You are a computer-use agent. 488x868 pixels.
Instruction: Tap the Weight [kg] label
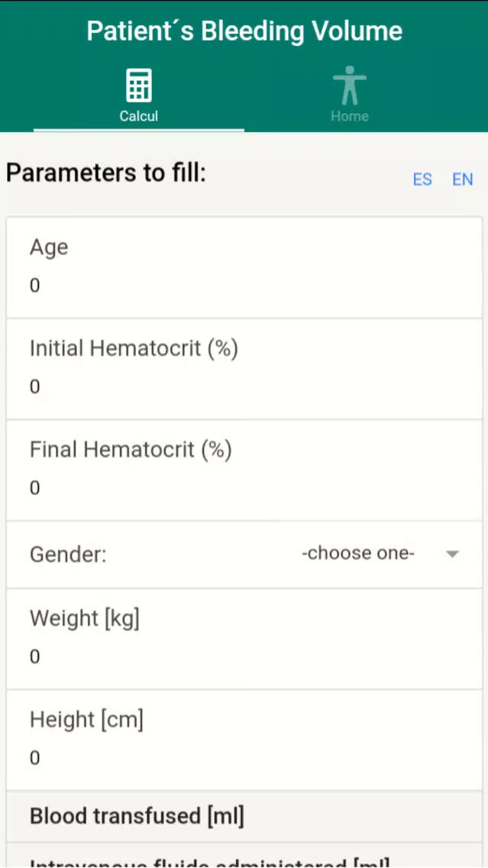tap(85, 618)
